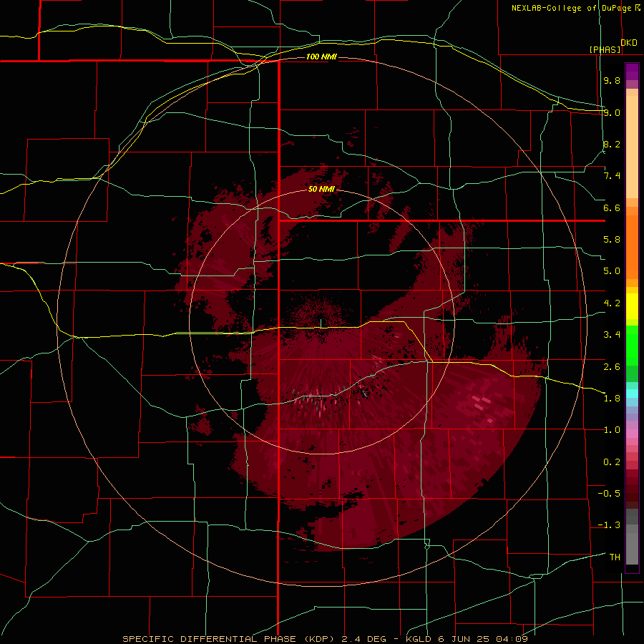Click the 6.6 value on the color scale
This screenshot has width=644, height=644.
click(612, 208)
